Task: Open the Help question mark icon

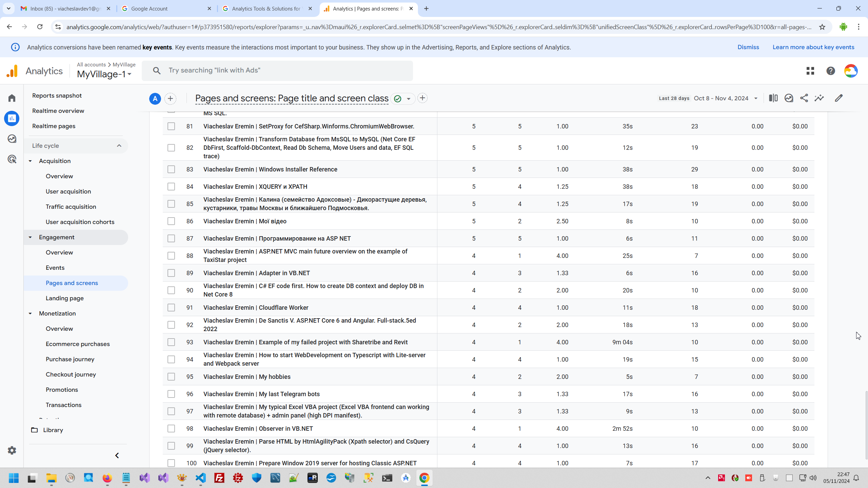Action: pyautogui.click(x=830, y=71)
